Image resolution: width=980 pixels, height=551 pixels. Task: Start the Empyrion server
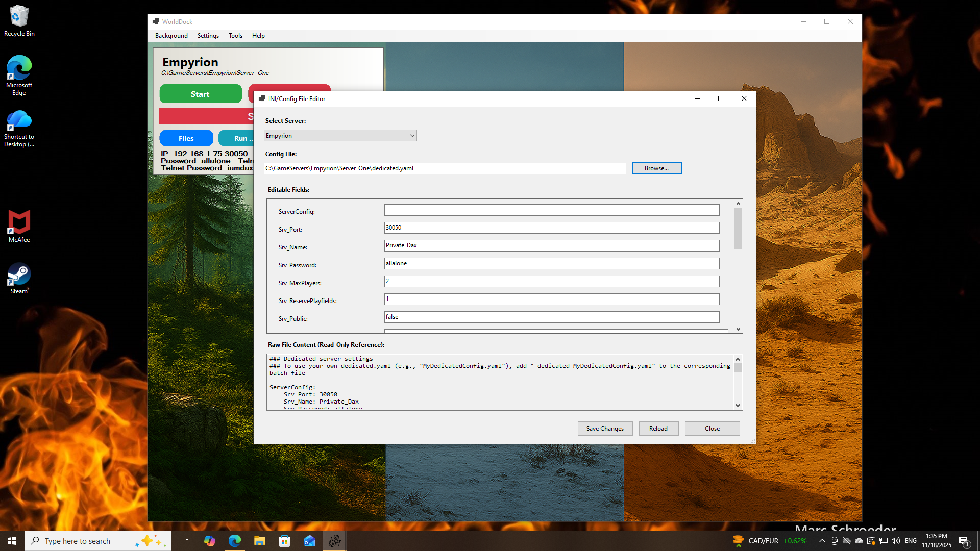click(200, 94)
